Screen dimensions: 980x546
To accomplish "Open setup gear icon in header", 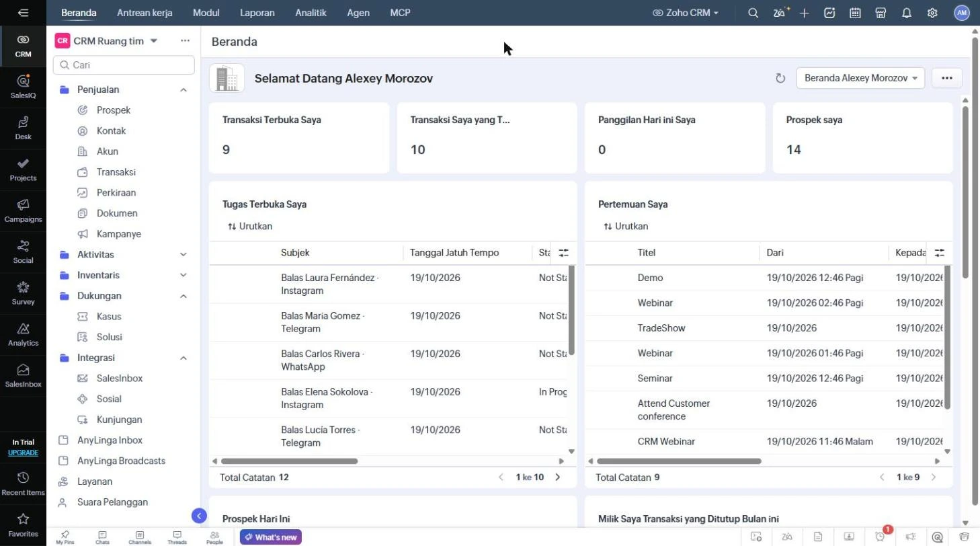I will click(x=932, y=13).
